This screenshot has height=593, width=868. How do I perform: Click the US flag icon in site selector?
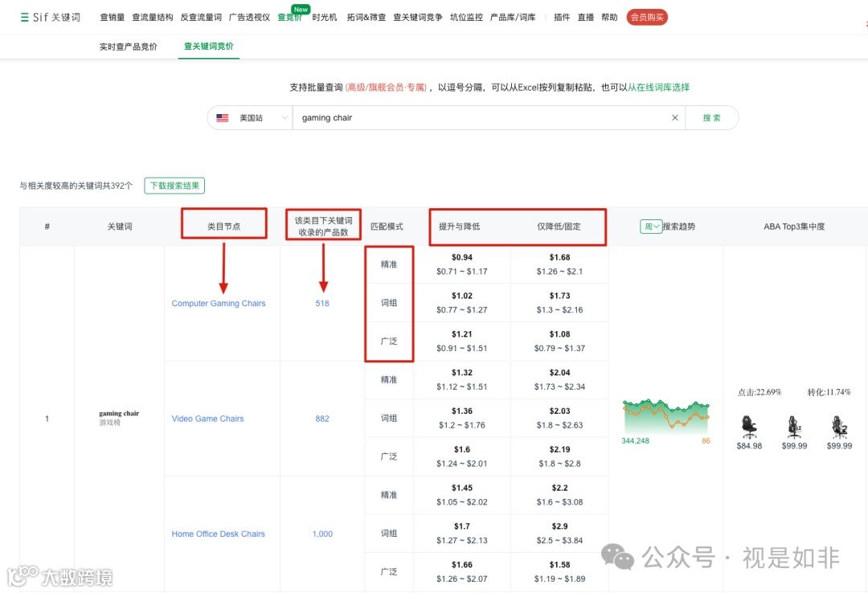click(222, 117)
